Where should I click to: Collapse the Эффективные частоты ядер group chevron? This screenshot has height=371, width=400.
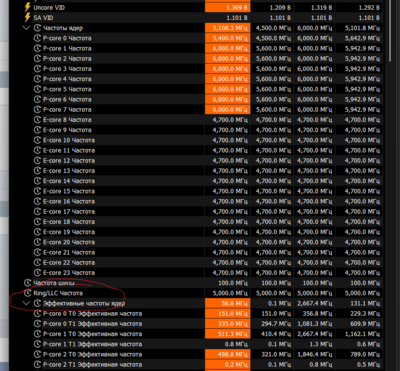[26, 303]
